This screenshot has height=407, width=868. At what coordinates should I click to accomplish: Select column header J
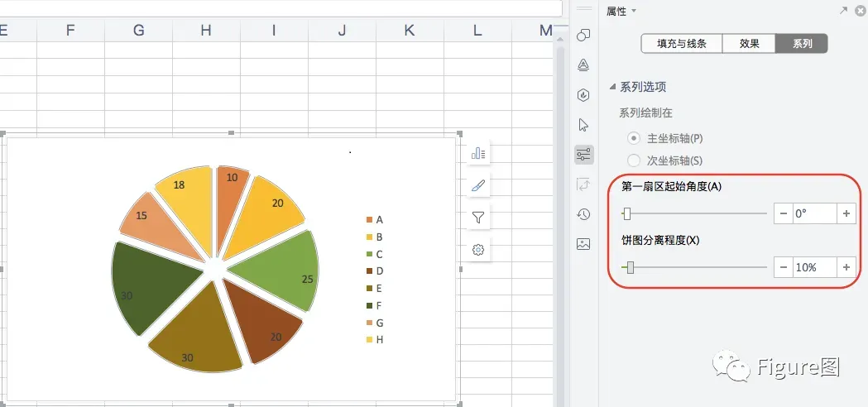pos(342,31)
